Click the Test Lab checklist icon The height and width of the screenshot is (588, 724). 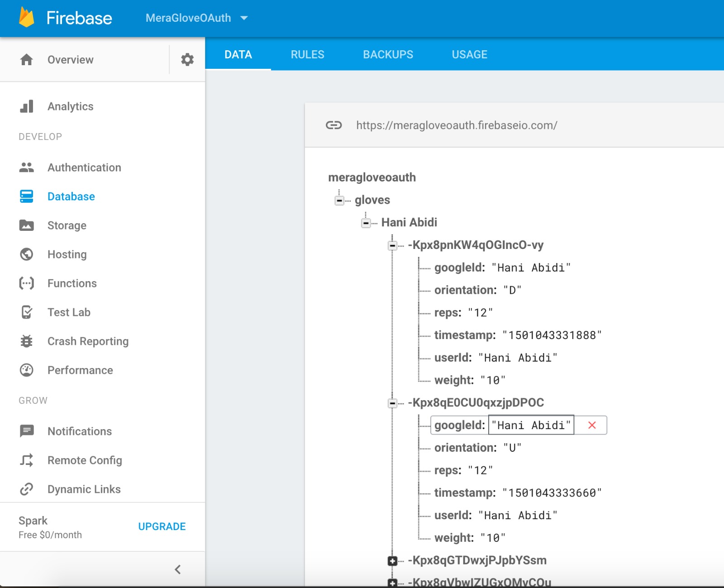point(27,312)
